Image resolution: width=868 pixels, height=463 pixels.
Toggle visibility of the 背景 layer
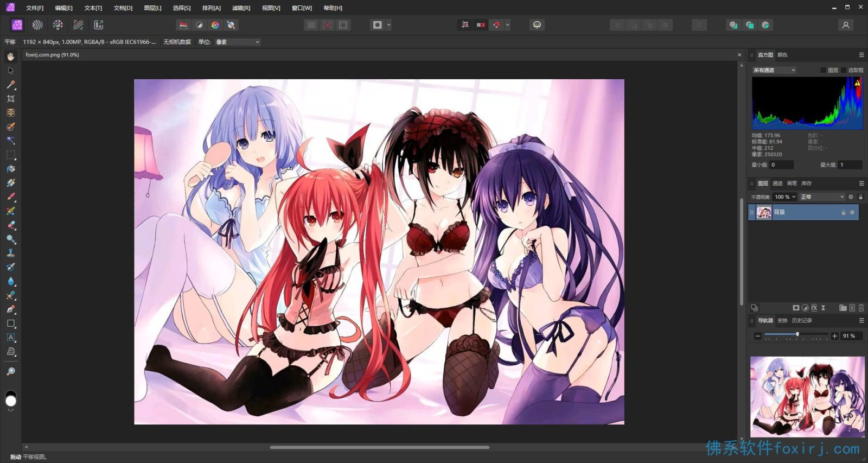click(852, 212)
